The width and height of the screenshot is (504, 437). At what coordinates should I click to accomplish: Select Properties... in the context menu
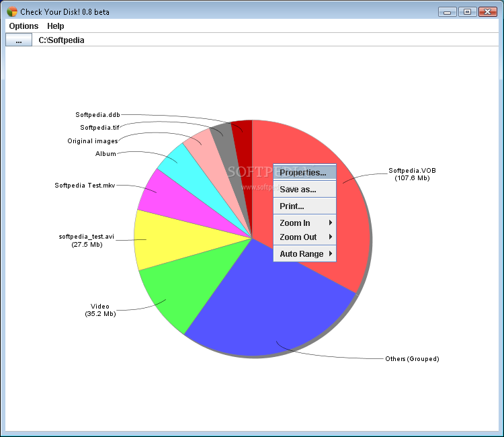(304, 172)
